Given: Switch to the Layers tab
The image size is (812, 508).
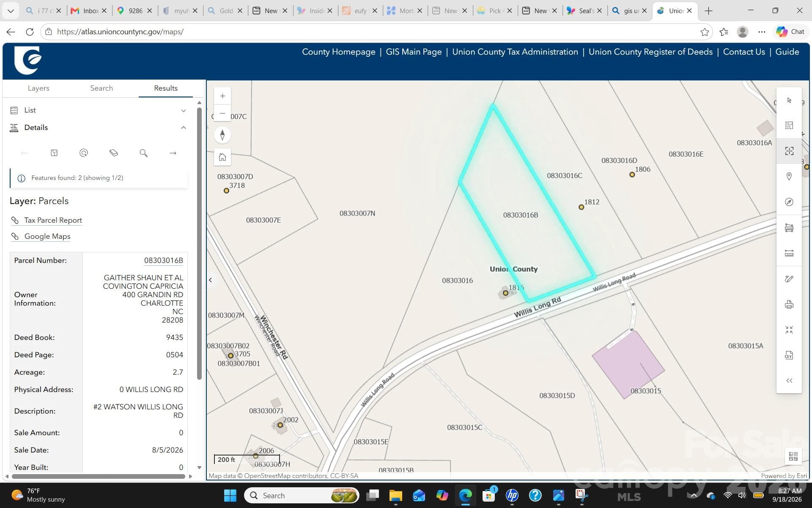Looking at the screenshot, I should [38, 88].
